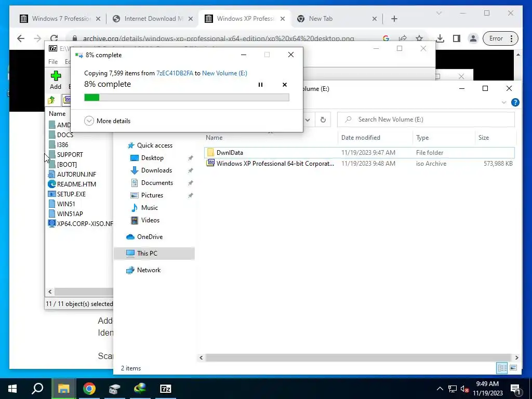Refresh the Explorer folder view
Viewport: 532px width, 399px height.
[x=323, y=119]
